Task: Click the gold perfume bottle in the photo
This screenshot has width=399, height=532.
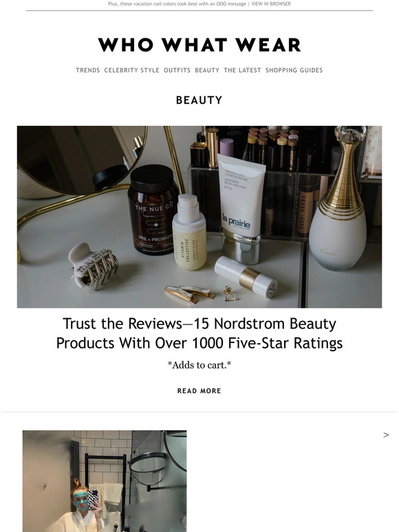Action: [338, 199]
